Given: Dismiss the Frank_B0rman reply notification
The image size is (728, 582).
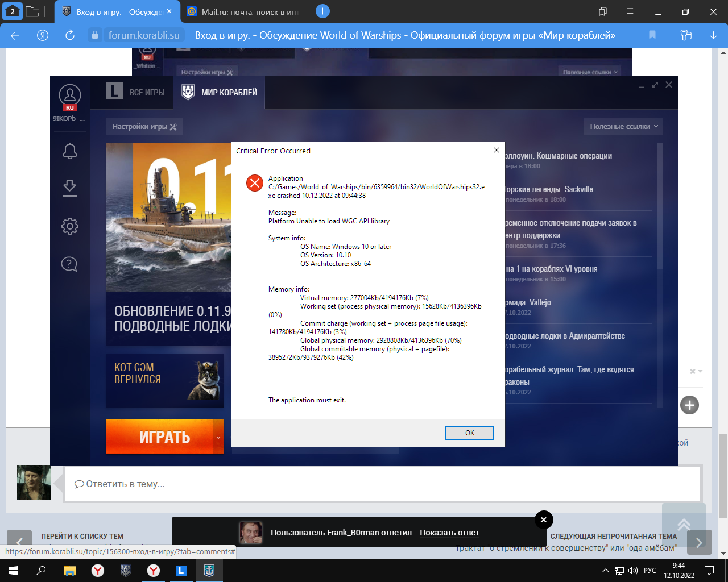Looking at the screenshot, I should (x=544, y=519).
